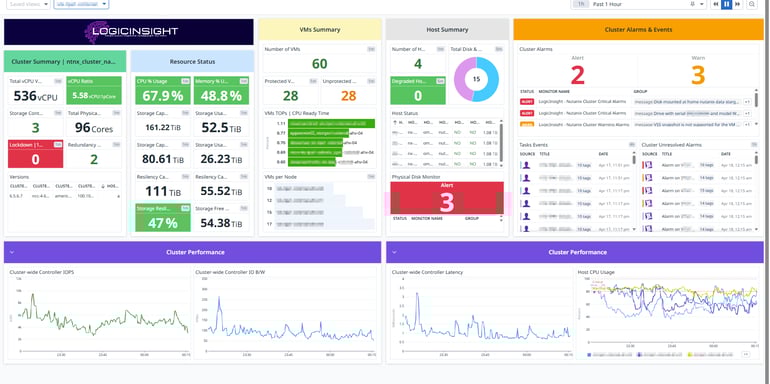Click the Protected VMs count 28
The width and height of the screenshot is (770, 384).
(290, 95)
